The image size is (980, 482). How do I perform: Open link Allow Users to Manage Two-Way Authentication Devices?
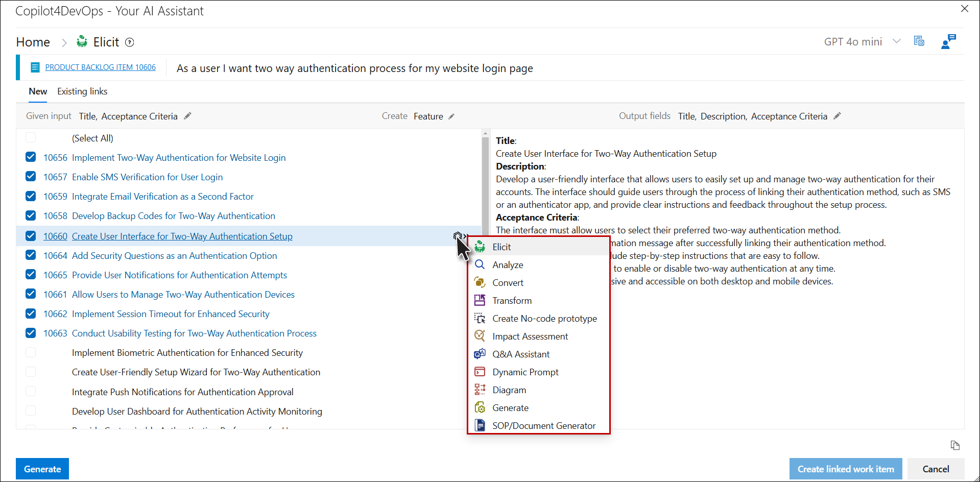pos(183,295)
